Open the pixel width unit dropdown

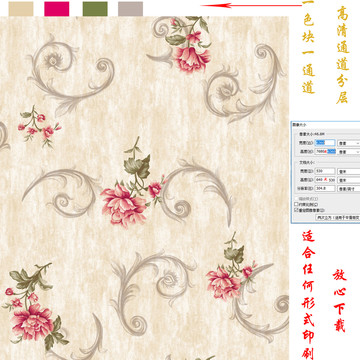(349, 143)
